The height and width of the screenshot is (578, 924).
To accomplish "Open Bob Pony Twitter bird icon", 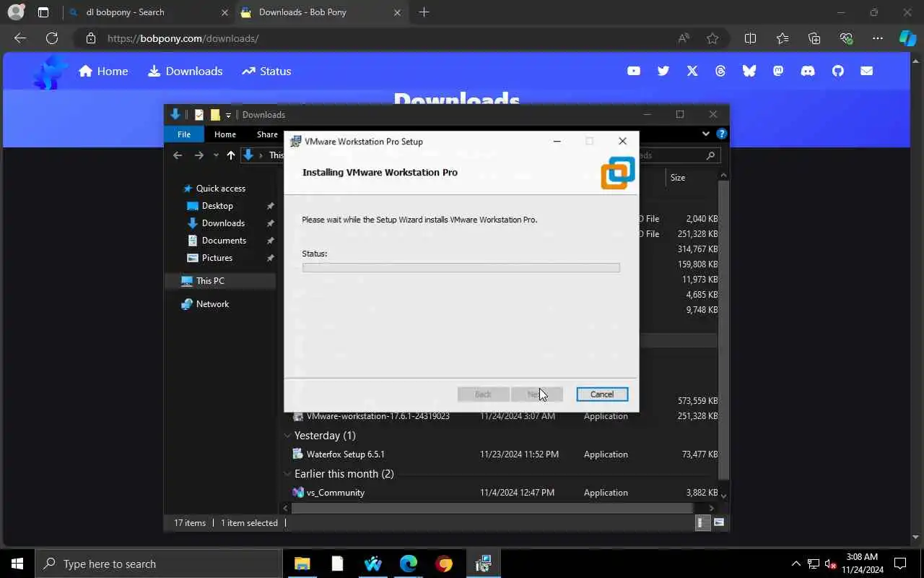I will click(663, 71).
